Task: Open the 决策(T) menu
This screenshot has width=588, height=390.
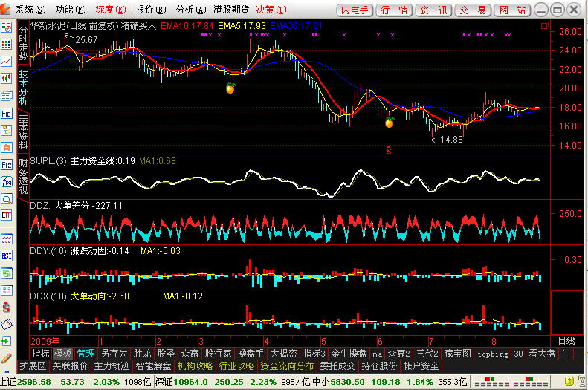Action: pyautogui.click(x=271, y=10)
